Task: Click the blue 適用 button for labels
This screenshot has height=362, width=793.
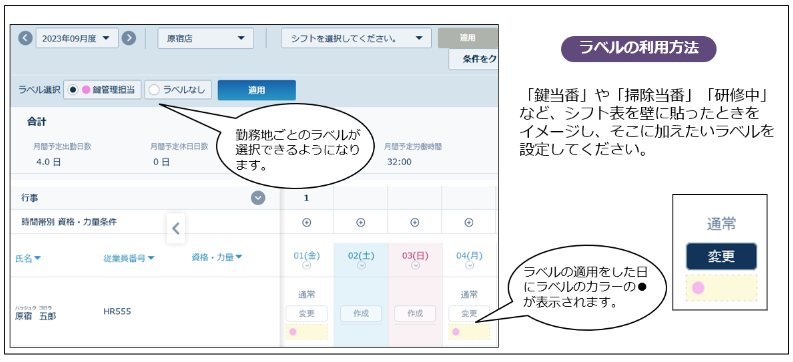Action: point(257,90)
